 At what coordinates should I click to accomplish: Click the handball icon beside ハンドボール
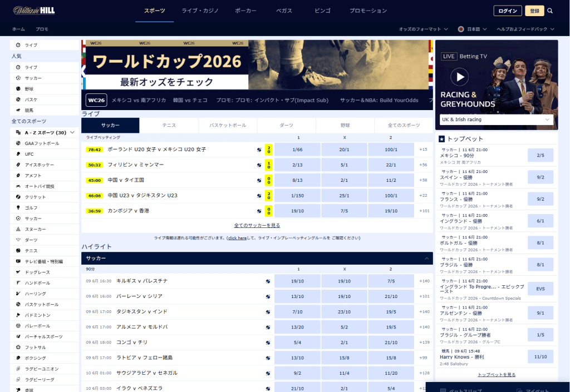tap(18, 283)
